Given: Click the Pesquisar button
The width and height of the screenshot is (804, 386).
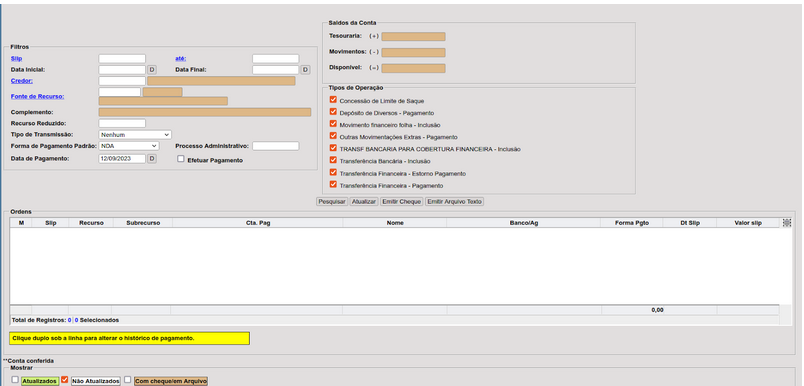Looking at the screenshot, I should coord(332,202).
